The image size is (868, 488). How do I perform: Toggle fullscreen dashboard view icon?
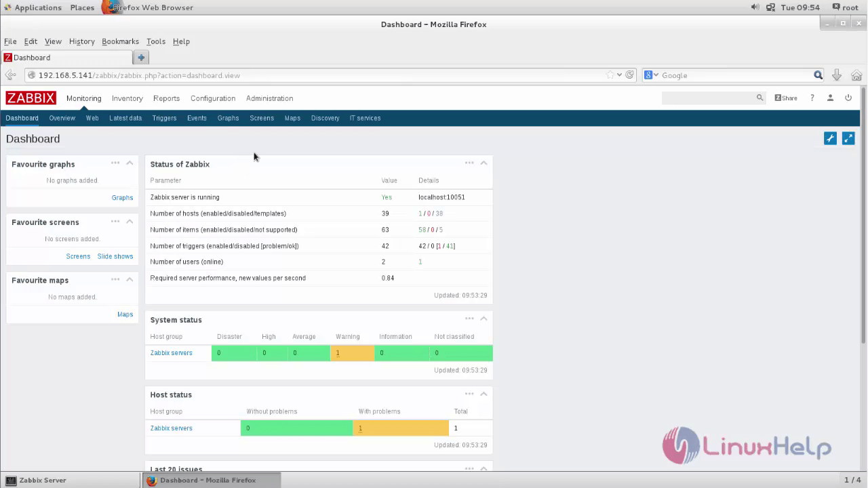coord(848,138)
